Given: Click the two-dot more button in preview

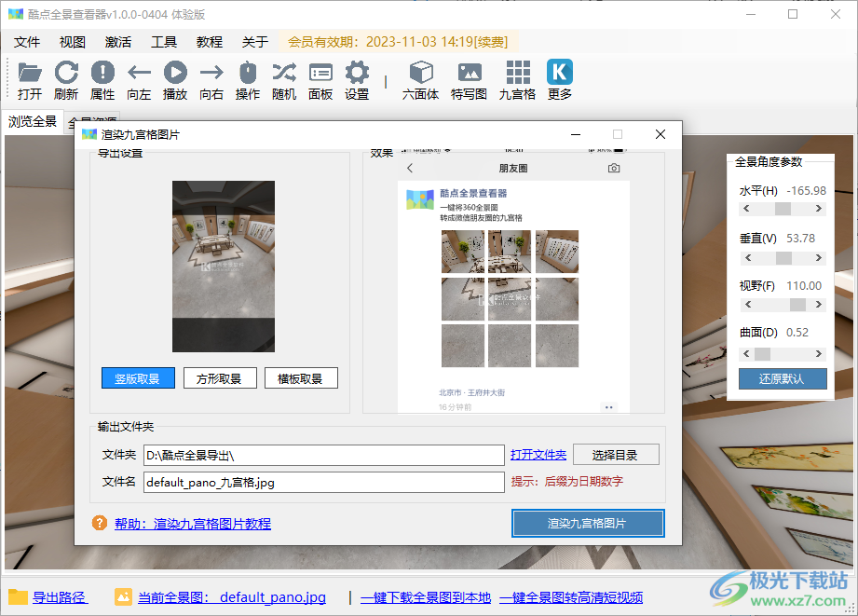Looking at the screenshot, I should tap(608, 407).
